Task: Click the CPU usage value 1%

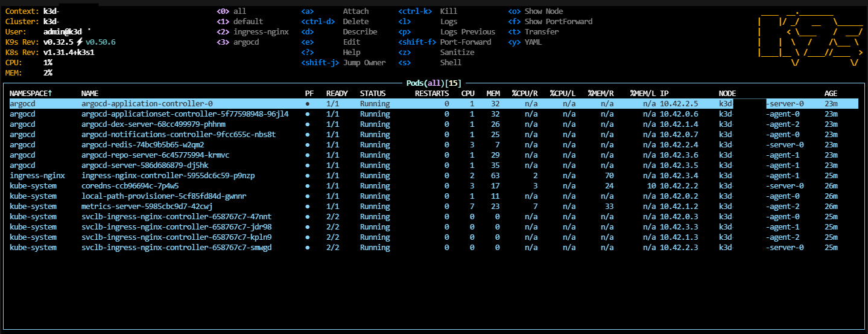Action: tap(48, 63)
